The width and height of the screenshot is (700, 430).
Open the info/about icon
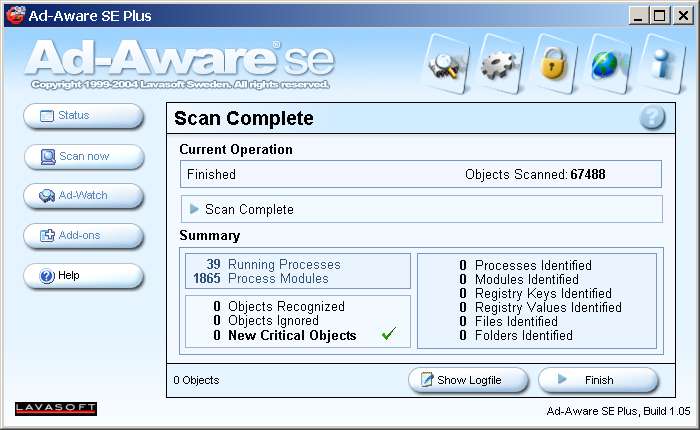click(660, 64)
